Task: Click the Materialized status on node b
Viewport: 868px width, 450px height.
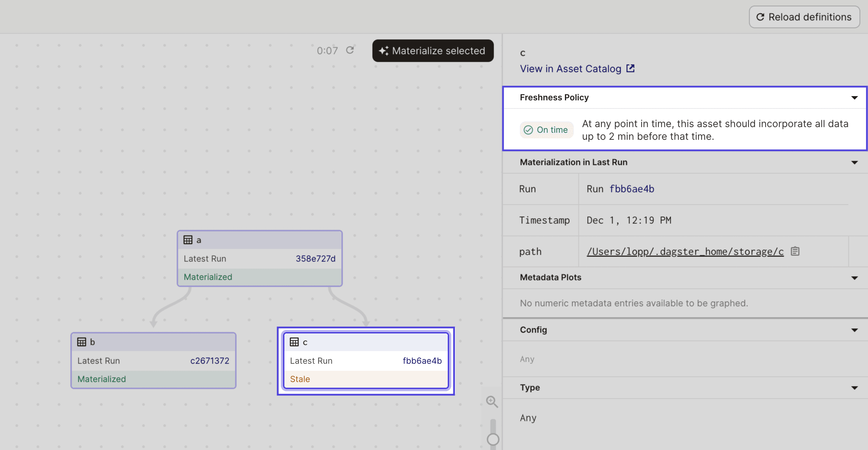Action: click(101, 379)
